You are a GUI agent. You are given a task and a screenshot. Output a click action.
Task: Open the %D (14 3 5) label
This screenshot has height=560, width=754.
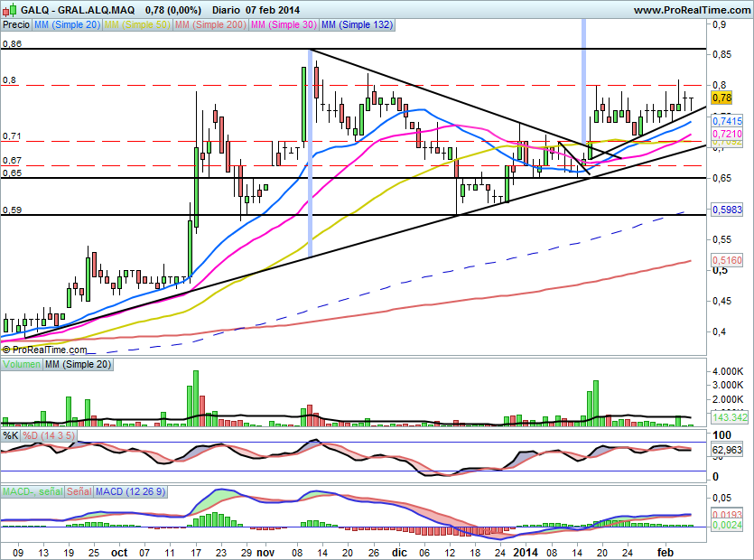click(x=49, y=435)
